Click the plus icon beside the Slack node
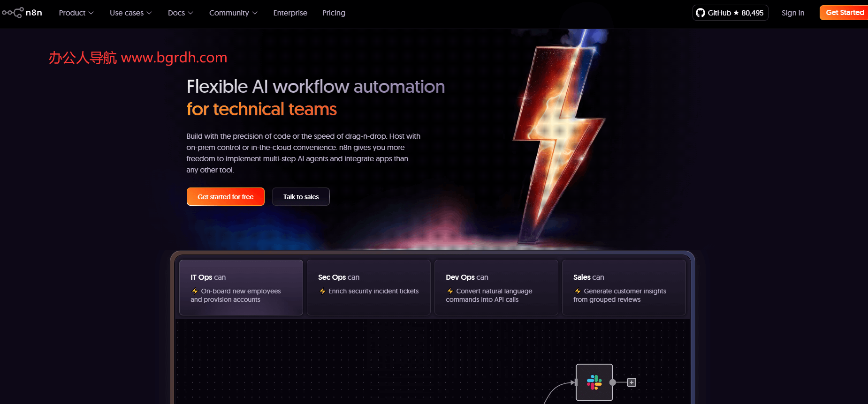Viewport: 868px width, 404px height. click(x=632, y=382)
